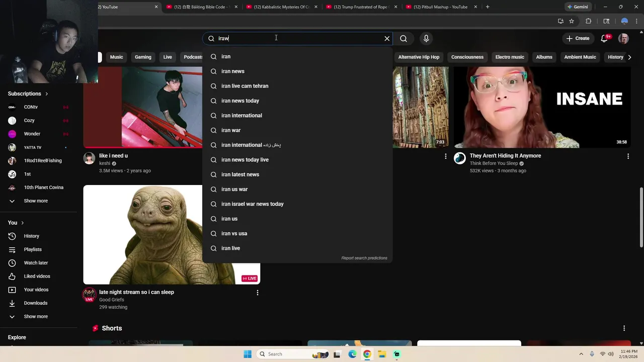Choose suggestion "iran israel war news today"

[x=297, y=204]
